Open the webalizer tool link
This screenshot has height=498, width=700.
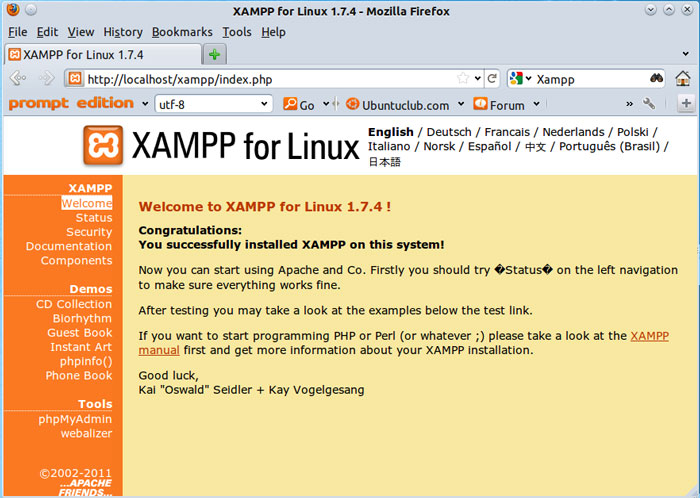pos(86,433)
